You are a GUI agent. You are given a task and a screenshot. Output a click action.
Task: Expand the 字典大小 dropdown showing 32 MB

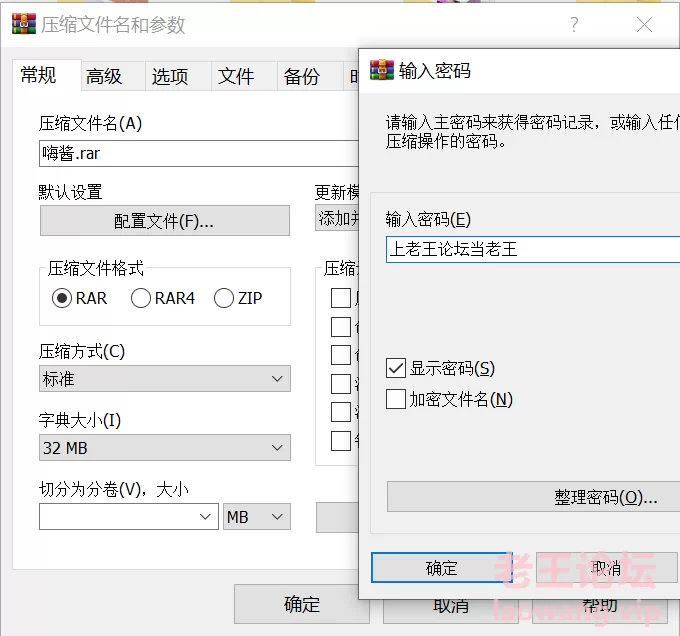click(x=165, y=447)
